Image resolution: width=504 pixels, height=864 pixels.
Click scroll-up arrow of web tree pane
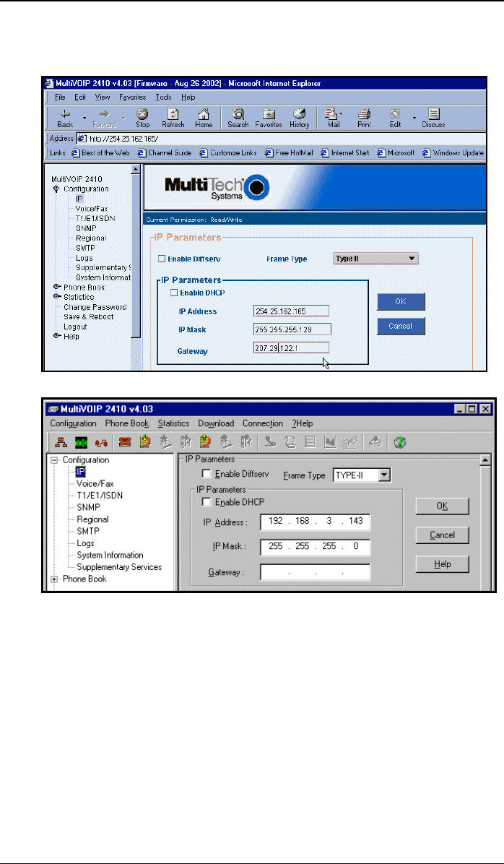(136, 168)
